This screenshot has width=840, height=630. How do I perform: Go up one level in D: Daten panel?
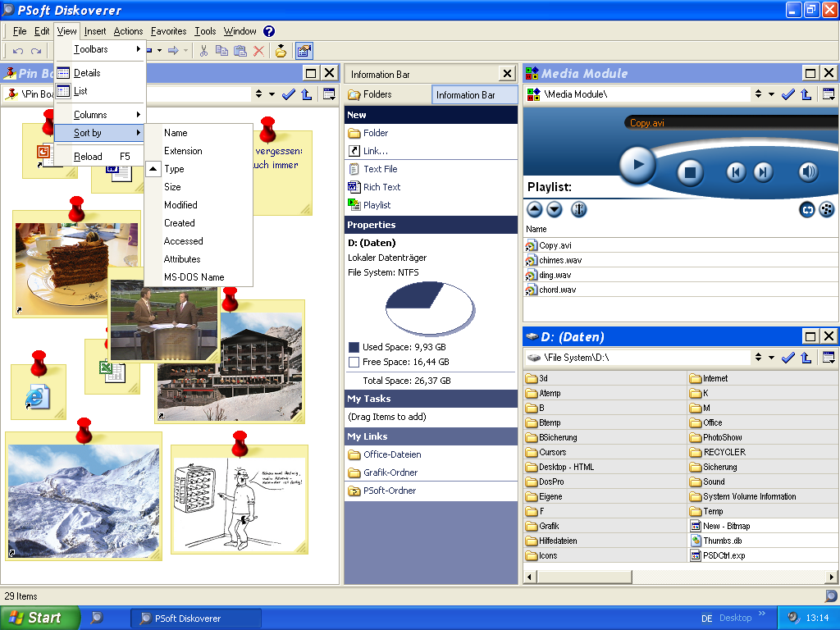806,358
